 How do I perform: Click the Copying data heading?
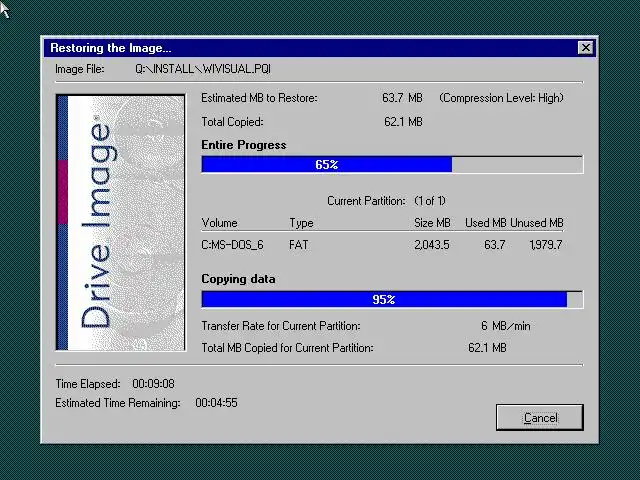[238, 279]
